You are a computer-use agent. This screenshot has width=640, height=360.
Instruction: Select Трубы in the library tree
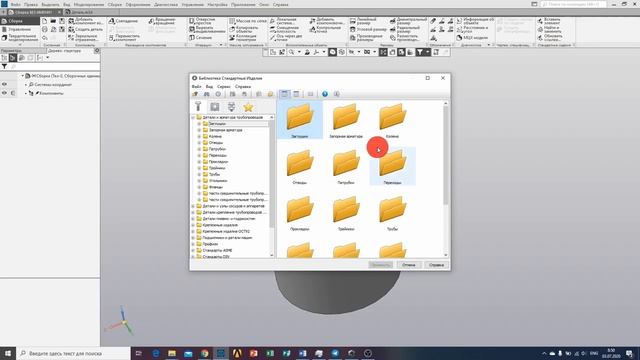pos(214,174)
